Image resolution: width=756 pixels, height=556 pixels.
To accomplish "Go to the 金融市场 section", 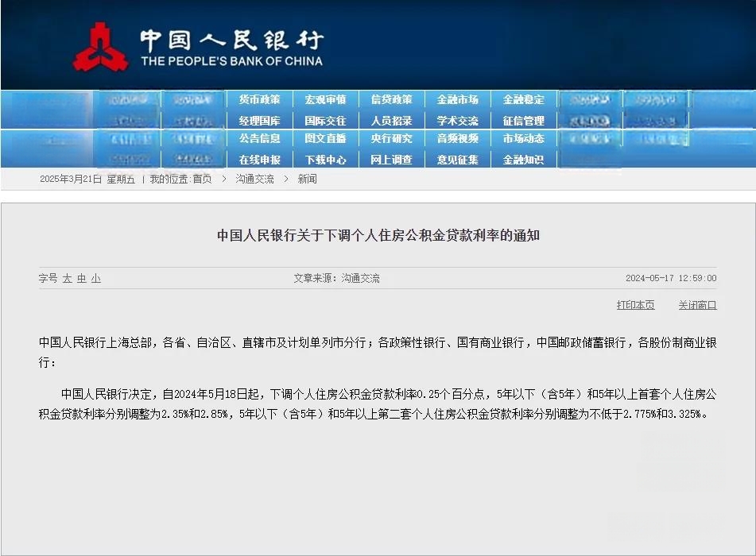I will pos(458,99).
